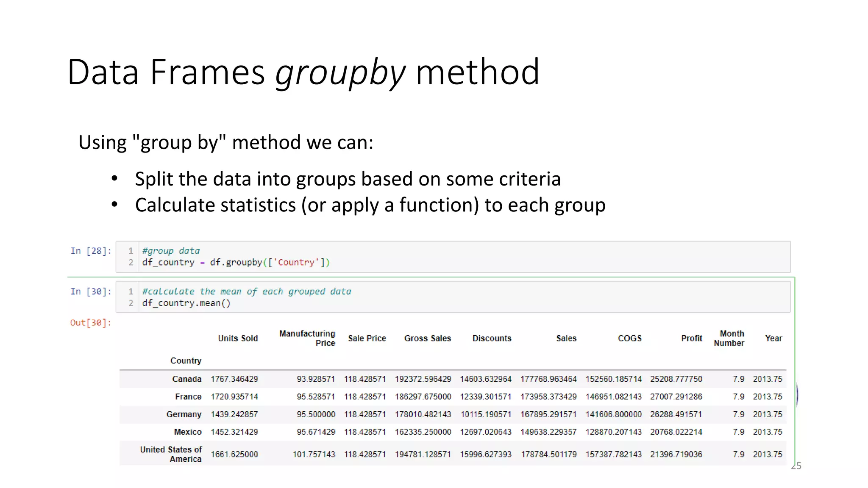Viewport: 868px width, 488px height.
Task: Click the '#group data' comment line
Action: (171, 251)
